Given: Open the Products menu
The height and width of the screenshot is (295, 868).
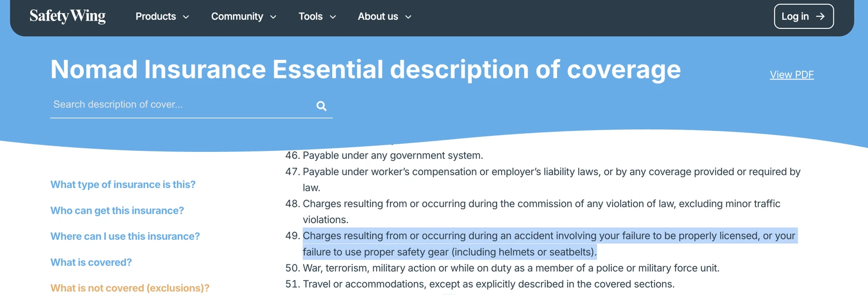Looking at the screenshot, I should pos(162,17).
